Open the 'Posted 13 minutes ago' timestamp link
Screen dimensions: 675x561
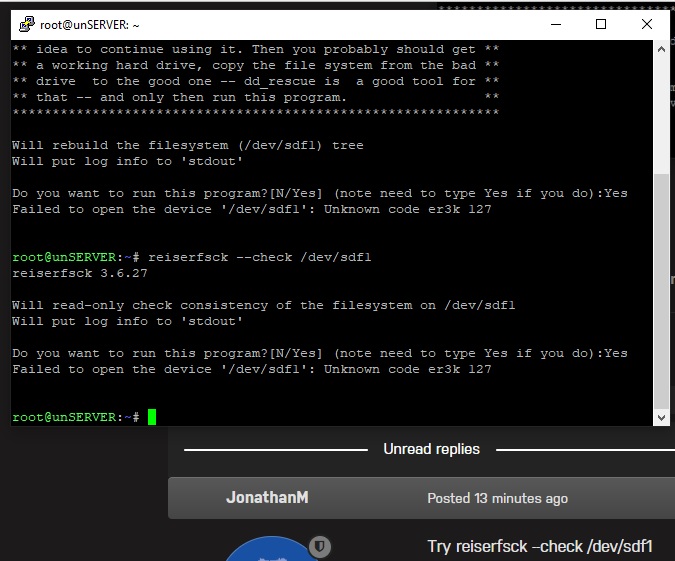[497, 498]
